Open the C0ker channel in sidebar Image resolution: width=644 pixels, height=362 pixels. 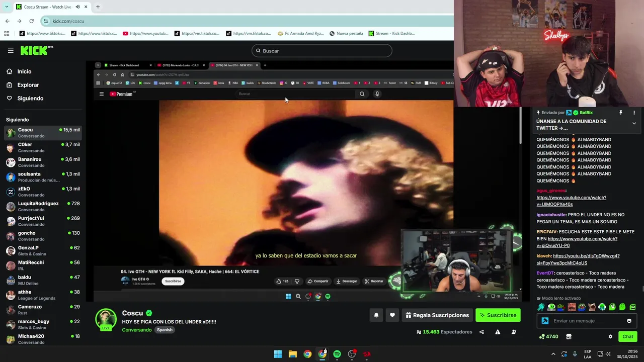coord(43,147)
